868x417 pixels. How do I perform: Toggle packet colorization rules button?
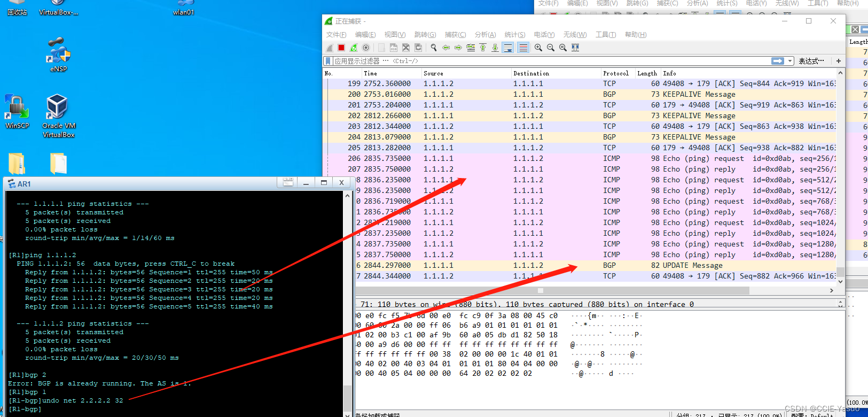[x=523, y=48]
